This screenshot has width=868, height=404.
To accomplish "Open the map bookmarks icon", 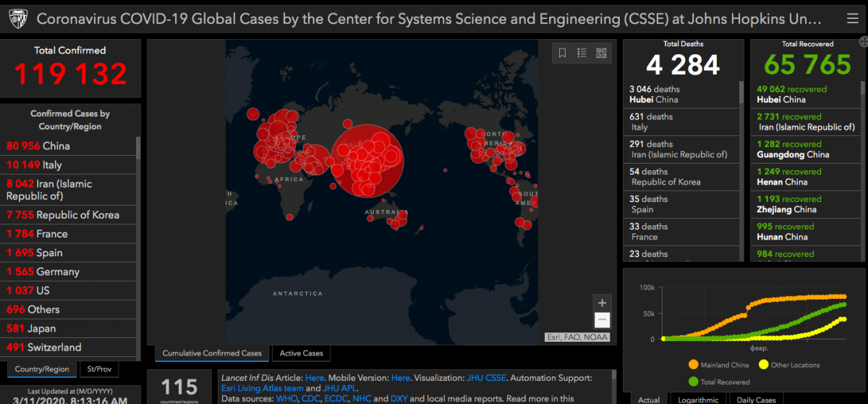I will [x=563, y=53].
